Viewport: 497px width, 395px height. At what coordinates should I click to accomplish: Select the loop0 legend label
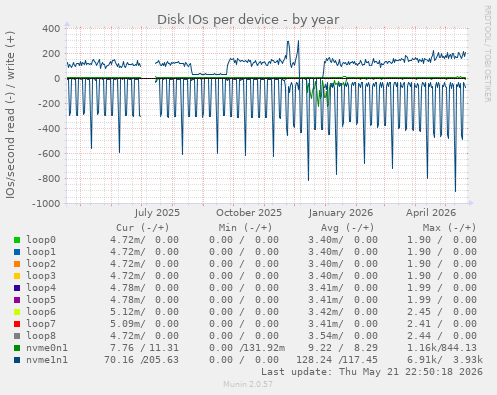[x=41, y=240]
